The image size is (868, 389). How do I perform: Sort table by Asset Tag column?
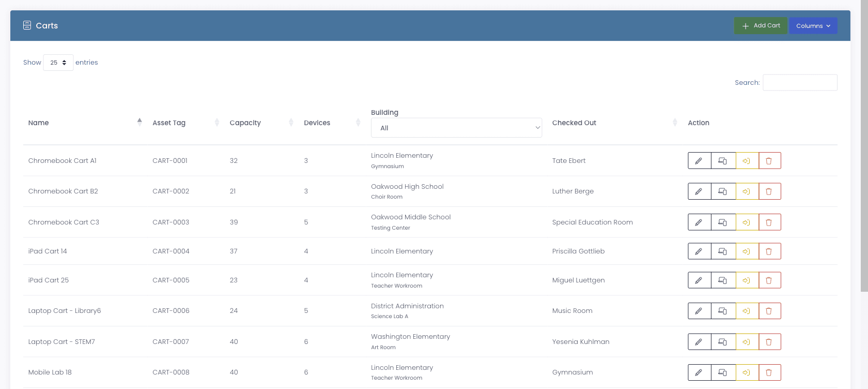[186, 123]
